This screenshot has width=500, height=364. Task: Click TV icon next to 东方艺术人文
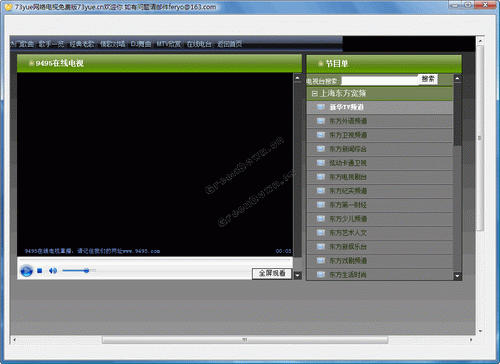click(321, 233)
